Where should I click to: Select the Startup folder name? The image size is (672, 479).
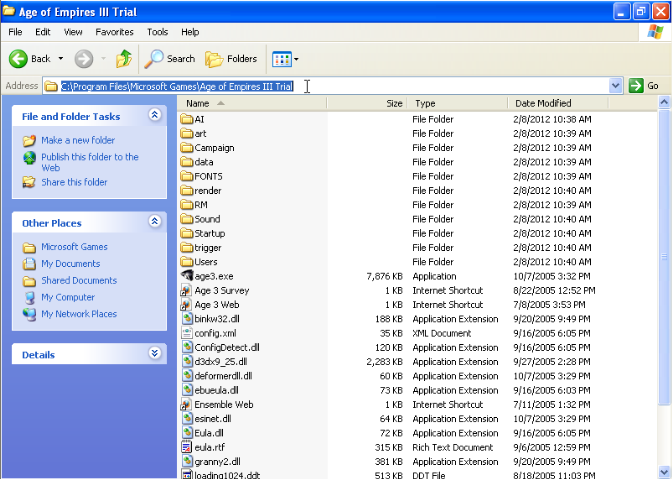pos(210,234)
